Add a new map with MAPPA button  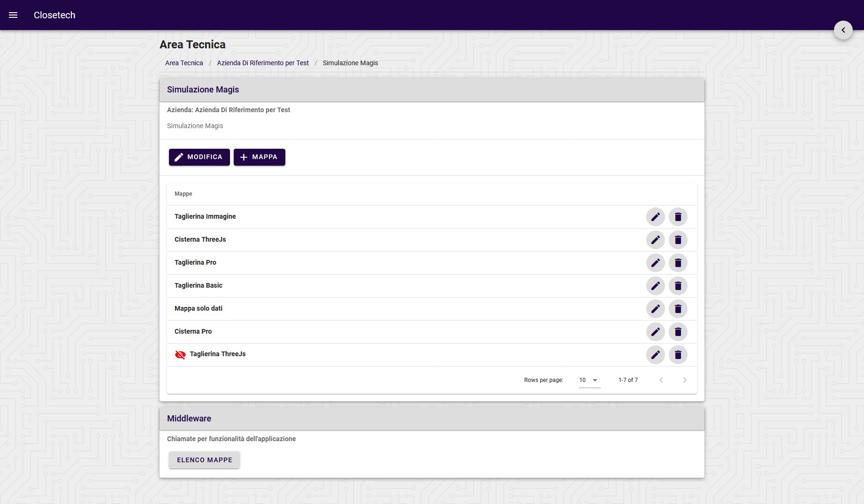pyautogui.click(x=259, y=157)
